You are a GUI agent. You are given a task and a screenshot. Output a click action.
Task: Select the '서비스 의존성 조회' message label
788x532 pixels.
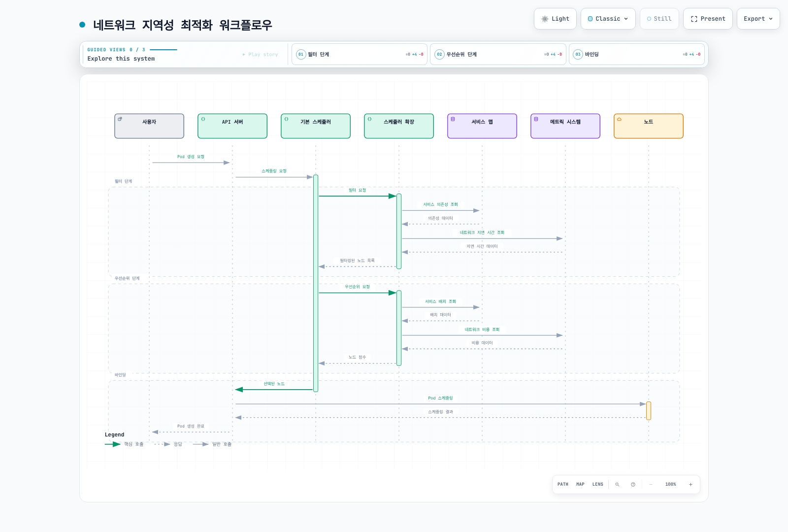440,204
